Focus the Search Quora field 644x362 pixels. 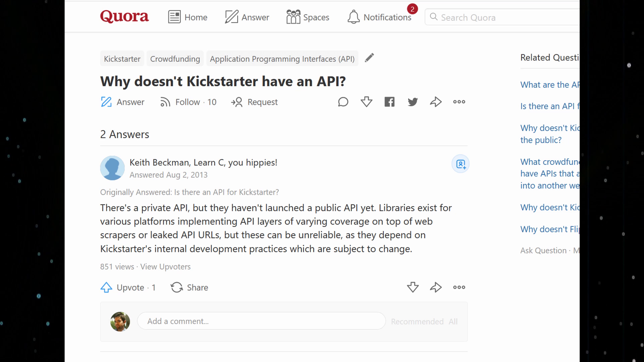(x=502, y=17)
